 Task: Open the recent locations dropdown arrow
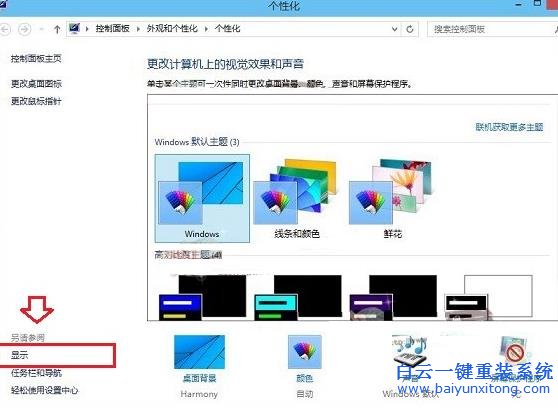(x=42, y=29)
